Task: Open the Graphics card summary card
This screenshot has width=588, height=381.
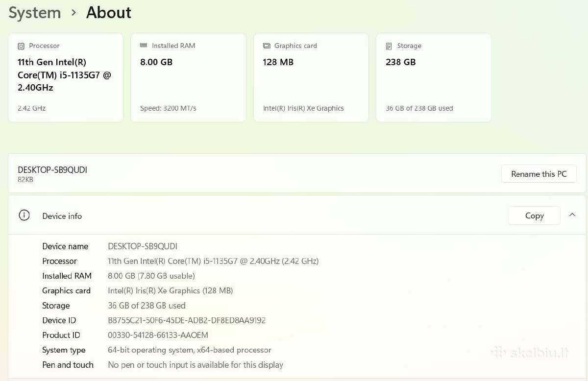Action: tap(311, 77)
